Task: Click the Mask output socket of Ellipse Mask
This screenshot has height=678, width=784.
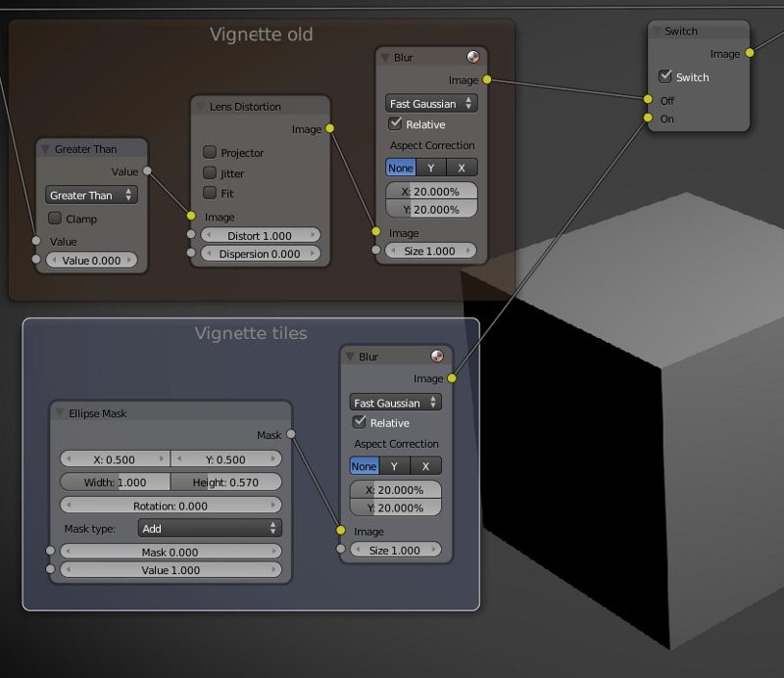Action: click(289, 435)
